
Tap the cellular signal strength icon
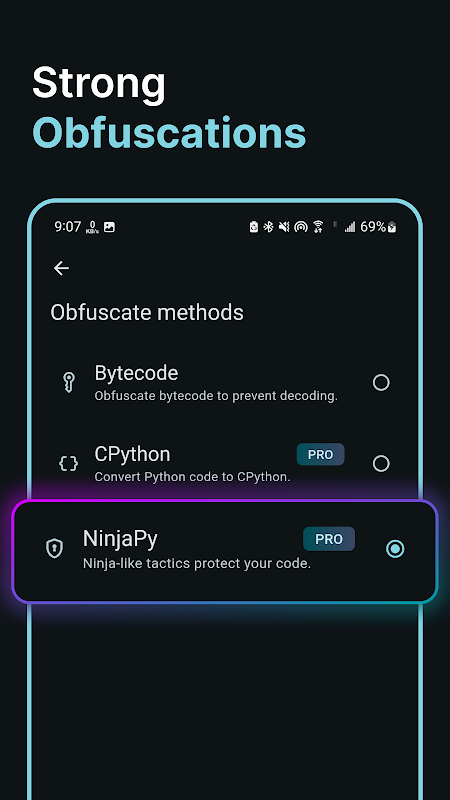pyautogui.click(x=349, y=227)
